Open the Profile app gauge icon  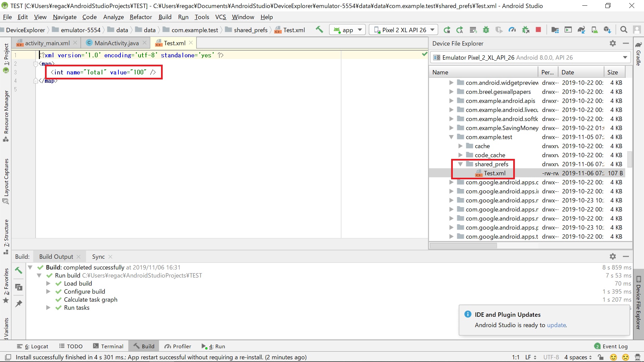coord(512,30)
